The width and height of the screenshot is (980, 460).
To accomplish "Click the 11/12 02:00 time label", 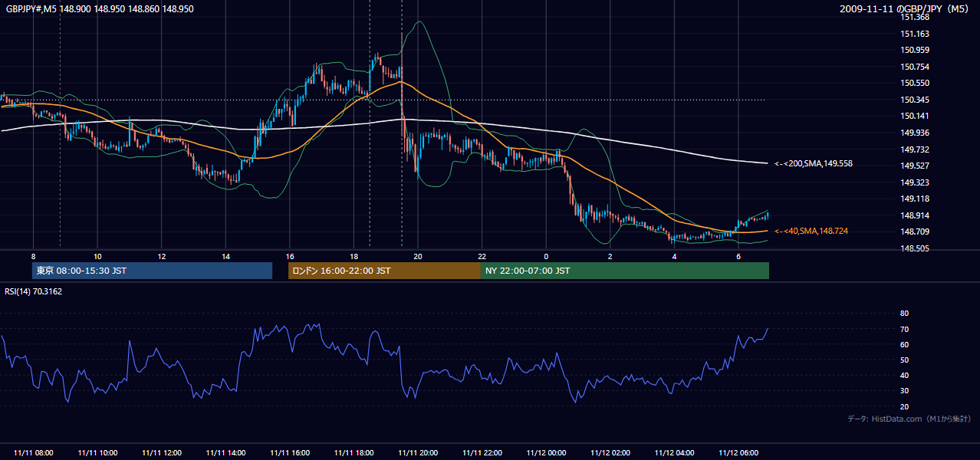I will (610, 453).
